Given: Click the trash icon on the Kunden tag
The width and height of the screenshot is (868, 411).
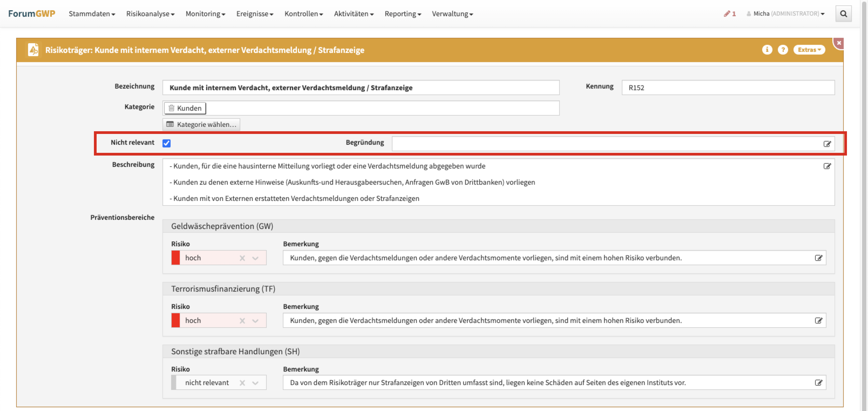Looking at the screenshot, I should click(171, 108).
